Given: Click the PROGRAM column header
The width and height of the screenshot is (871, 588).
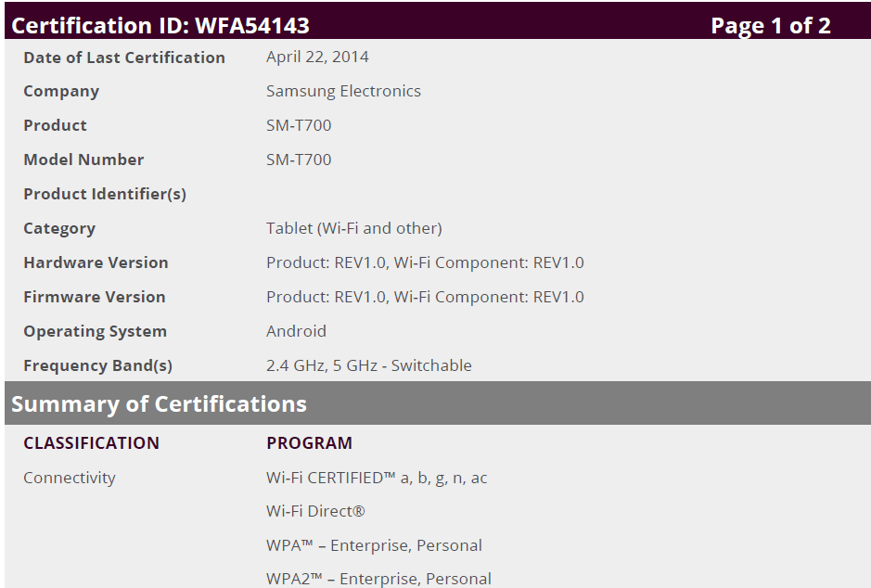Looking at the screenshot, I should tap(309, 443).
